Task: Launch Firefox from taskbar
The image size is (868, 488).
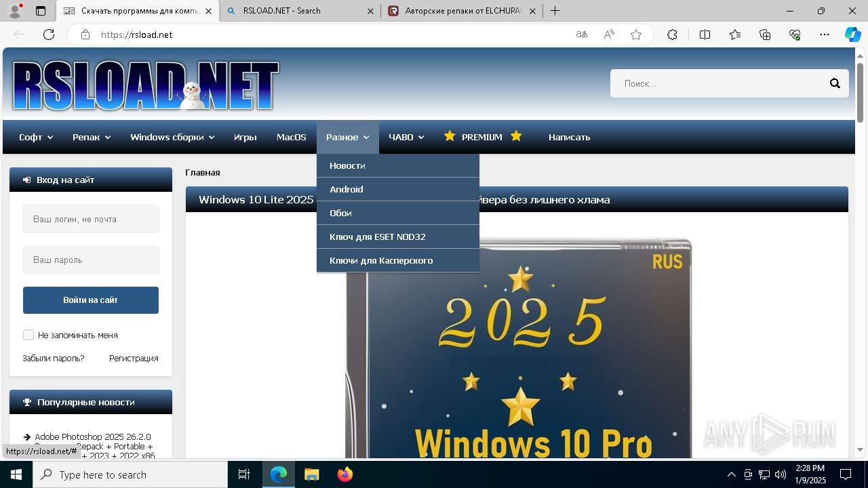Action: tap(345, 474)
